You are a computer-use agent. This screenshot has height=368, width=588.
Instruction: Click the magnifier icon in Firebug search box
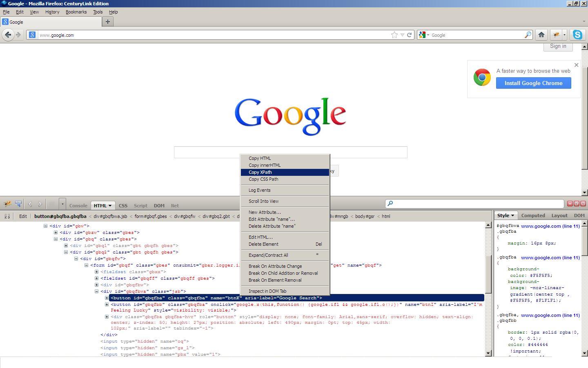point(390,203)
